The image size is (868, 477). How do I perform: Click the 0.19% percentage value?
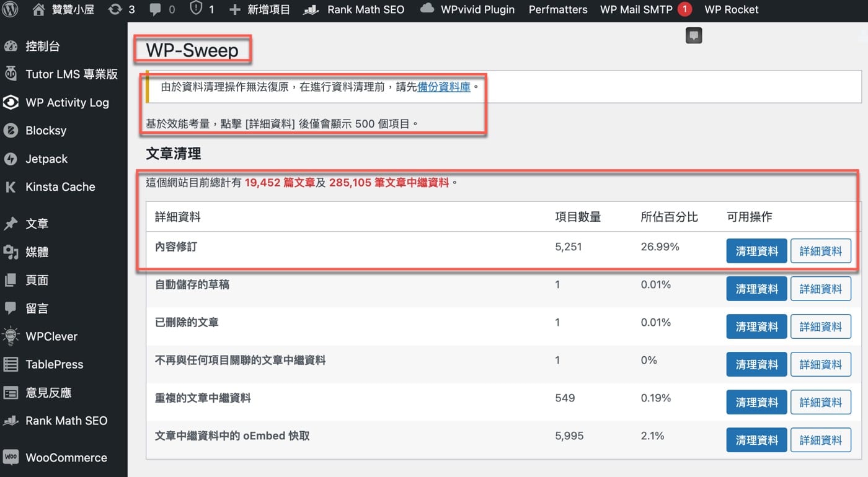point(656,398)
